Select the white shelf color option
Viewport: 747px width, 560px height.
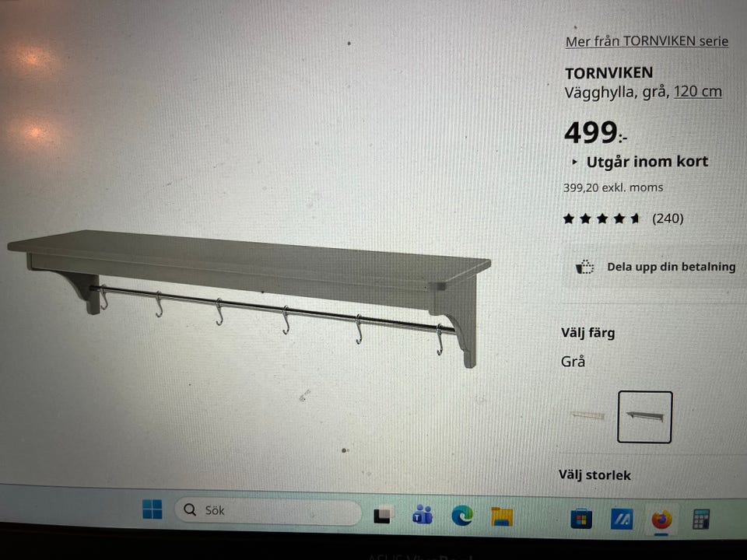click(588, 415)
